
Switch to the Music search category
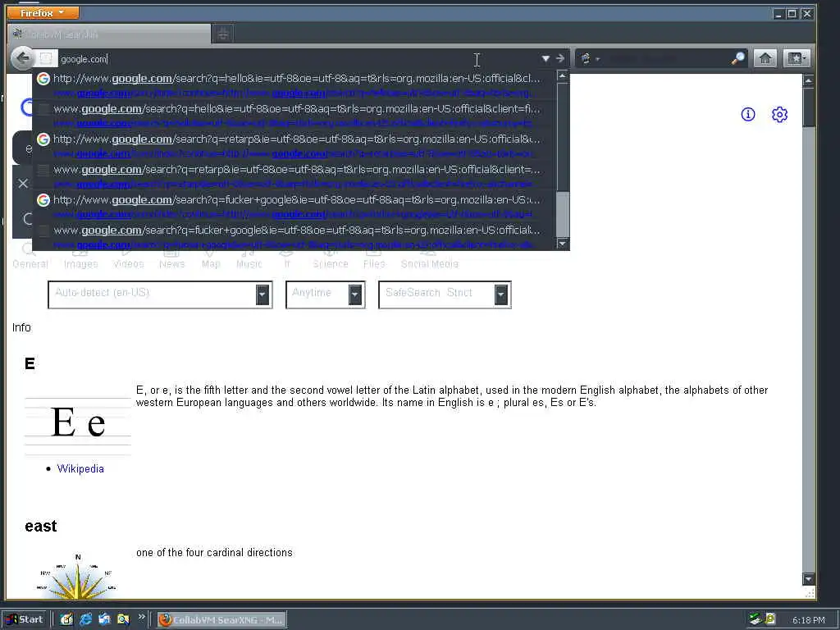[249, 258]
